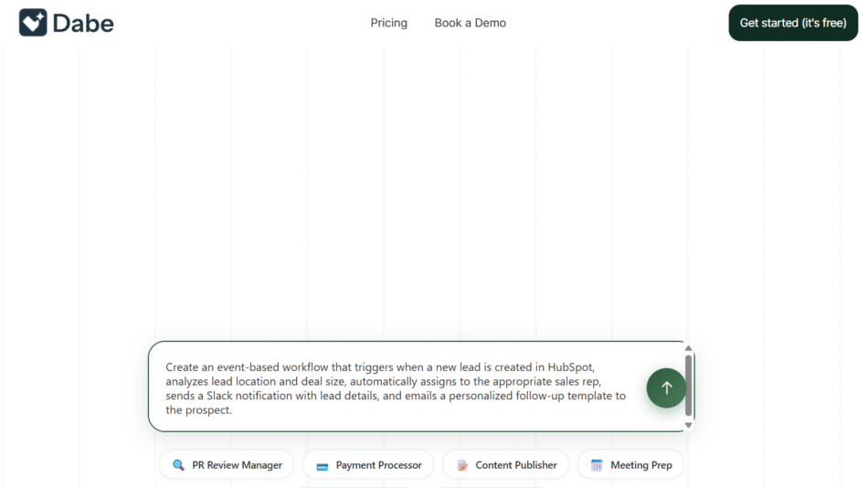Click the Dabe heart logo icon

(x=33, y=23)
